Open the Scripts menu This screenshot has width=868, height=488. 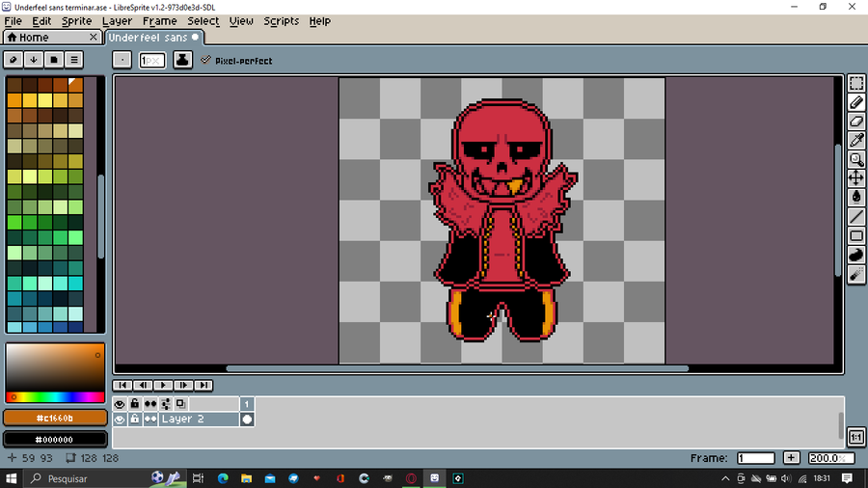pyautogui.click(x=282, y=21)
